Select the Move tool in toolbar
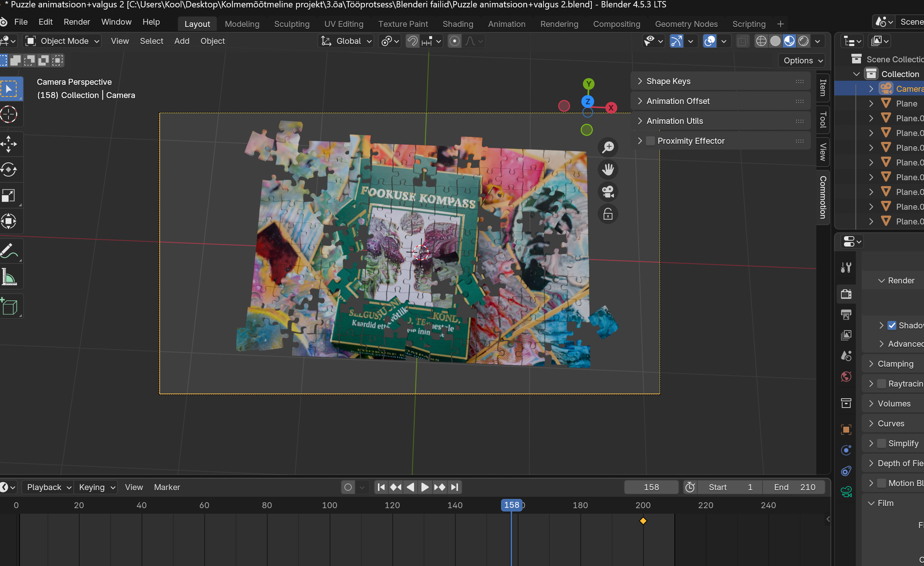The image size is (924, 566). click(9, 144)
